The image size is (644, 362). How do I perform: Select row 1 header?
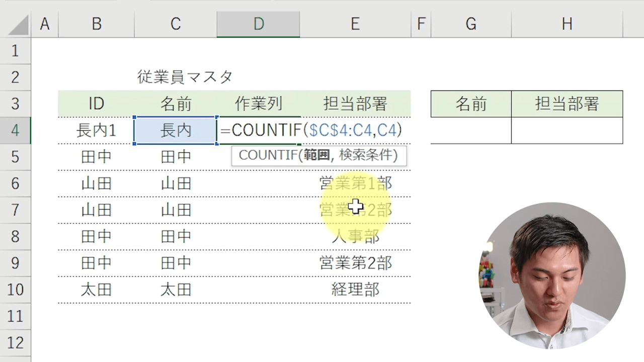15,51
